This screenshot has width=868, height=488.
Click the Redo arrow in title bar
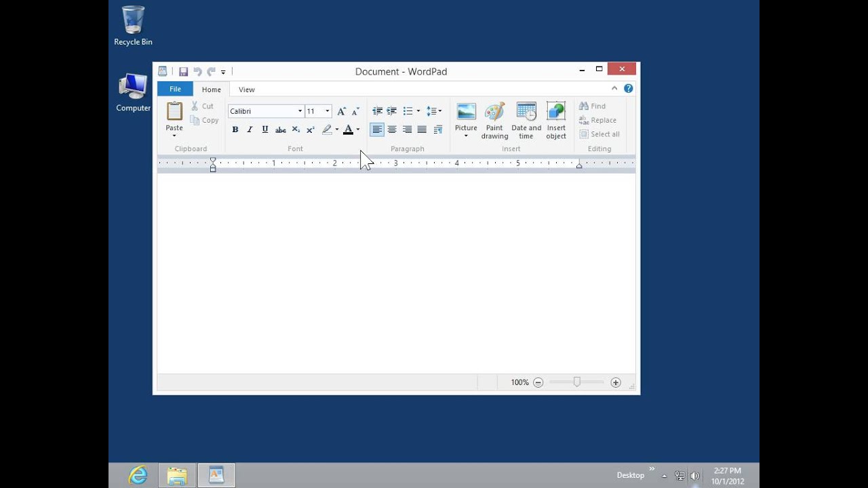click(211, 71)
